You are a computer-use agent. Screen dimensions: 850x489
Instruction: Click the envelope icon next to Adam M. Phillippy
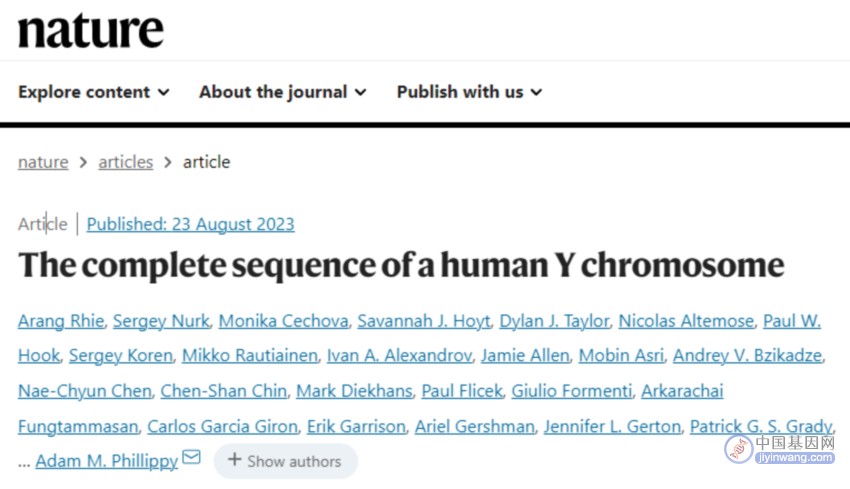point(191,457)
